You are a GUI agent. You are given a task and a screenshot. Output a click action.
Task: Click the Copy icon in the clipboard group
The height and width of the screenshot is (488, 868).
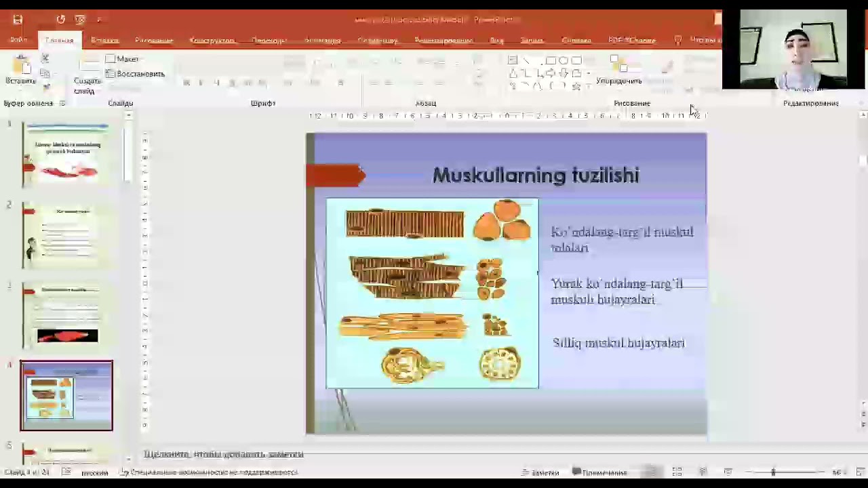tap(45, 73)
